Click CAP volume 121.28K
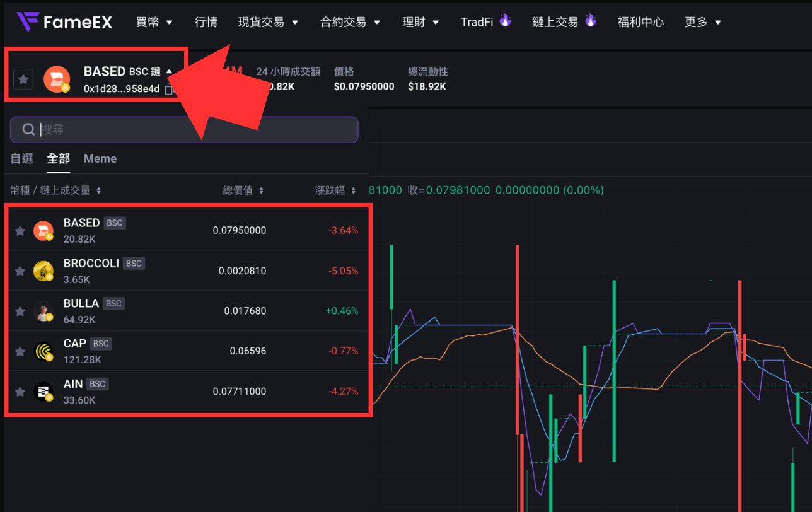812x512 pixels. click(x=83, y=359)
